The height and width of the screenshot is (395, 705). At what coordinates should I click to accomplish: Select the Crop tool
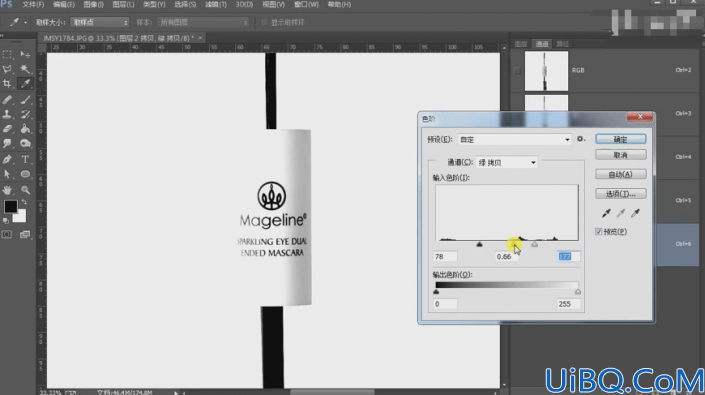7,84
